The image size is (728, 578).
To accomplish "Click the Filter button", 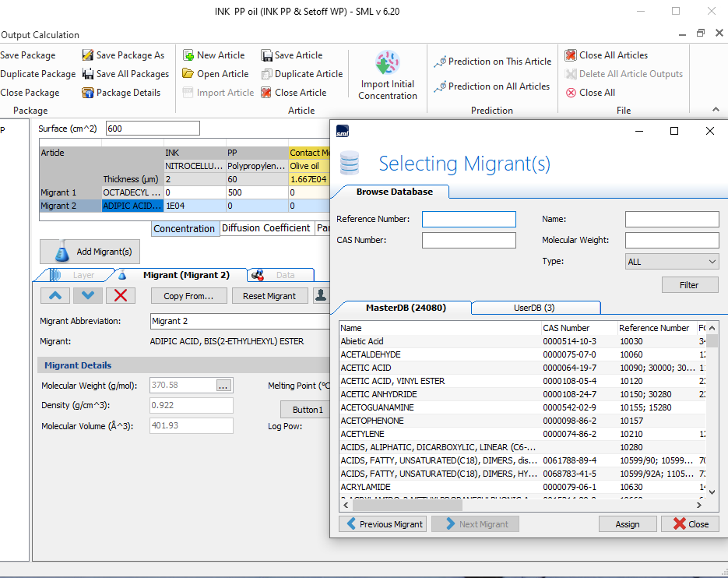I will coord(689,285).
